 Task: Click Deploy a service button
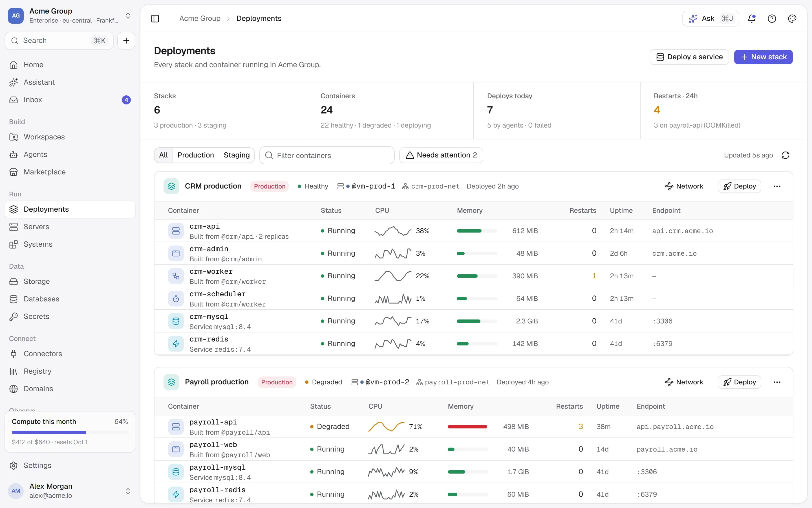[689, 57]
